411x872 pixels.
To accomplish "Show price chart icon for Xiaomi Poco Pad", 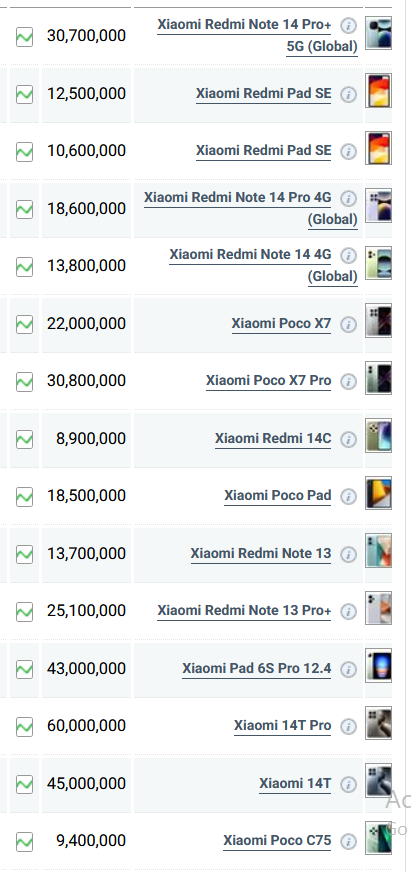I will (x=24, y=497).
